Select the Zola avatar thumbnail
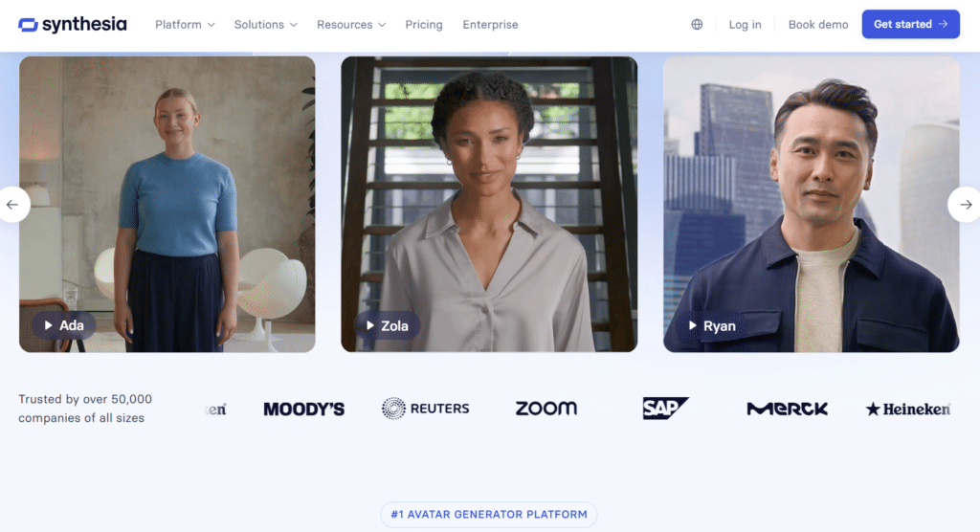The height and width of the screenshot is (532, 980). tap(489, 205)
